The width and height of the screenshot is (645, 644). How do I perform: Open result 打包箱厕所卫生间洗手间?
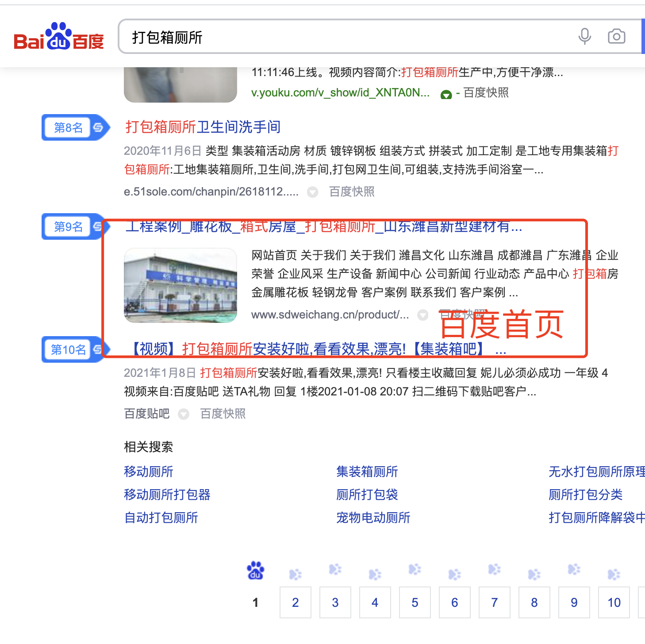(203, 127)
